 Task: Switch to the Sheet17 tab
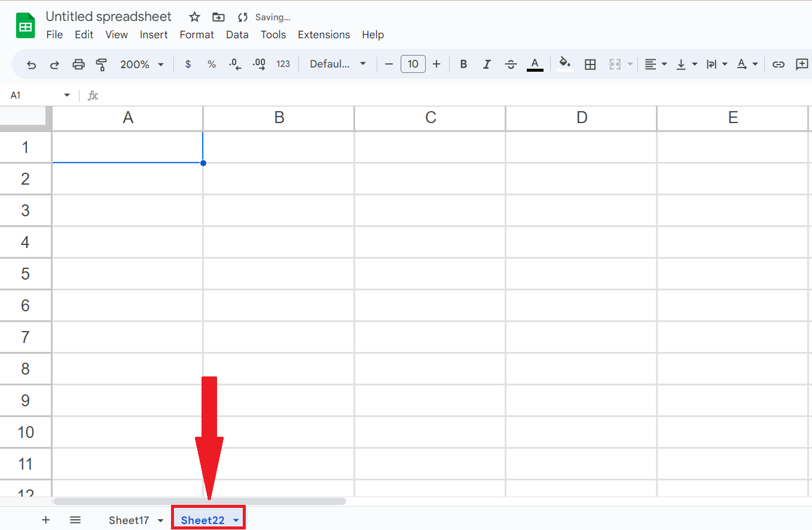pos(130,519)
